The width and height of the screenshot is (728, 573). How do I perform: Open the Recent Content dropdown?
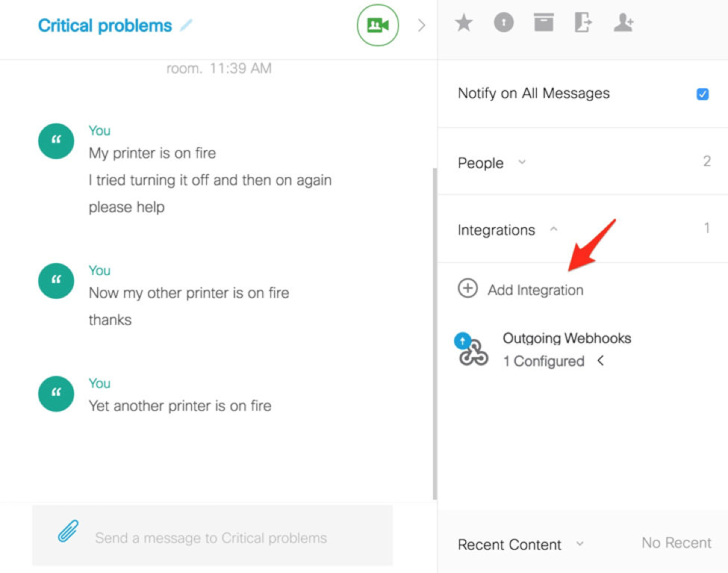[580, 544]
